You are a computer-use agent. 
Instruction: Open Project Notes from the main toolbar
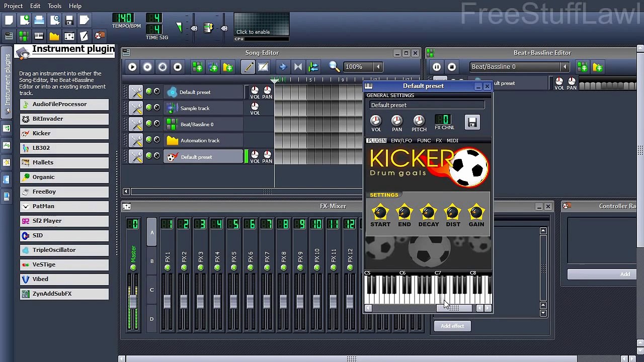(x=85, y=36)
